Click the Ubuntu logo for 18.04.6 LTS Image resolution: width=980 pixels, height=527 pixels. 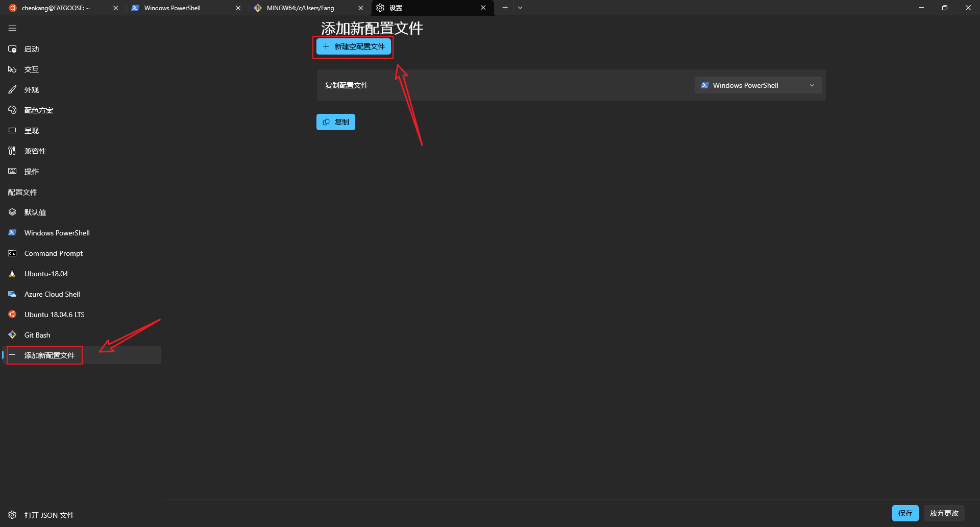click(x=12, y=315)
